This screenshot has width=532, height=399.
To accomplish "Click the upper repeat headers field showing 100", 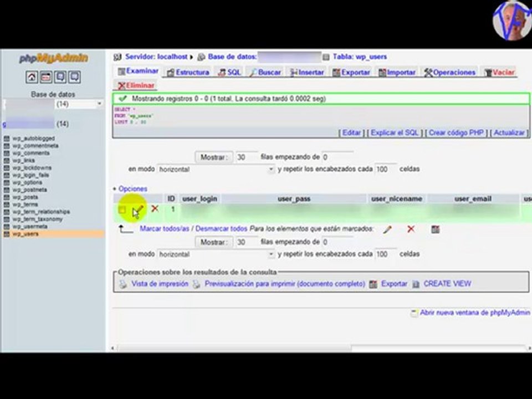I will tap(386, 169).
